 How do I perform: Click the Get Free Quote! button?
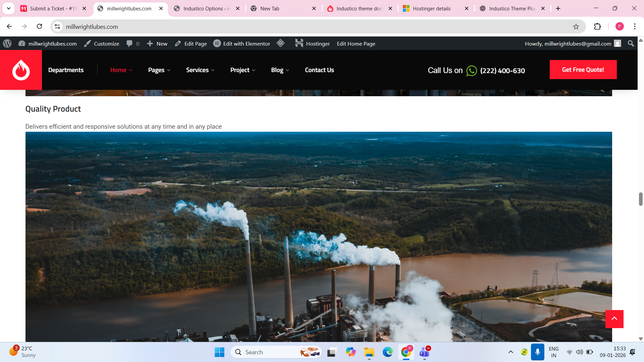583,70
